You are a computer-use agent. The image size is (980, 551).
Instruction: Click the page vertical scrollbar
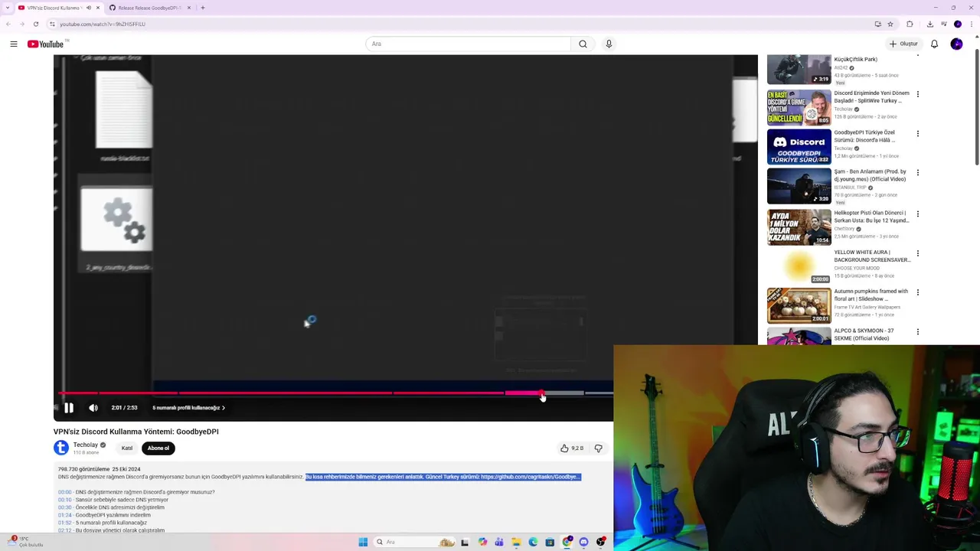976,107
